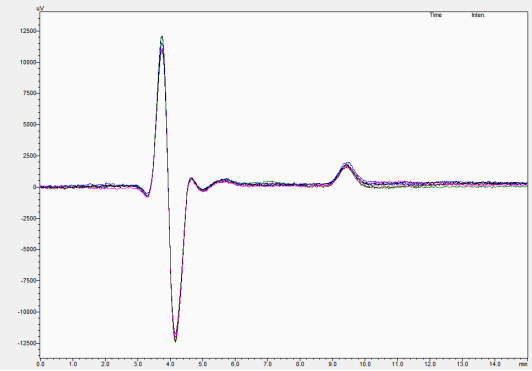Click the 12.0 x-axis tick label
The height and width of the screenshot is (371, 532).
click(430, 364)
